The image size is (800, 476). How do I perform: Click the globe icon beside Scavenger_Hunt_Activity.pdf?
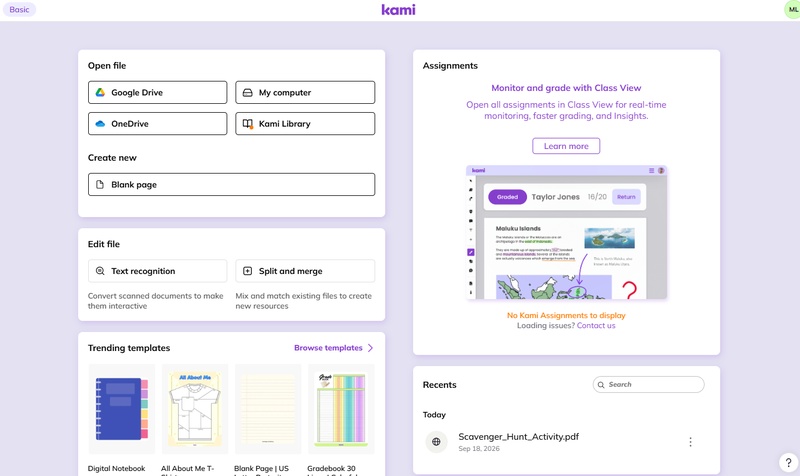(x=436, y=442)
